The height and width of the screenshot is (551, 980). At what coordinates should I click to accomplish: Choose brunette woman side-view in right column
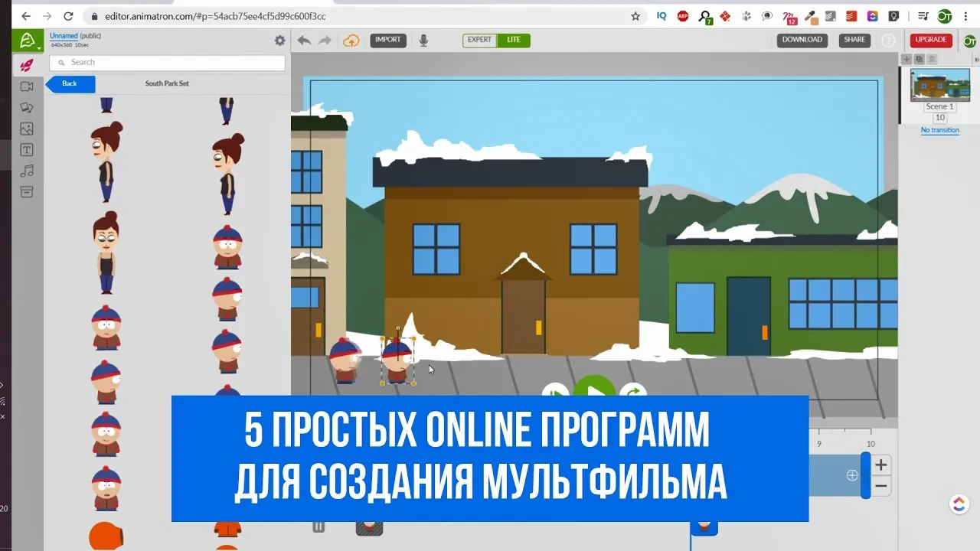(x=227, y=174)
